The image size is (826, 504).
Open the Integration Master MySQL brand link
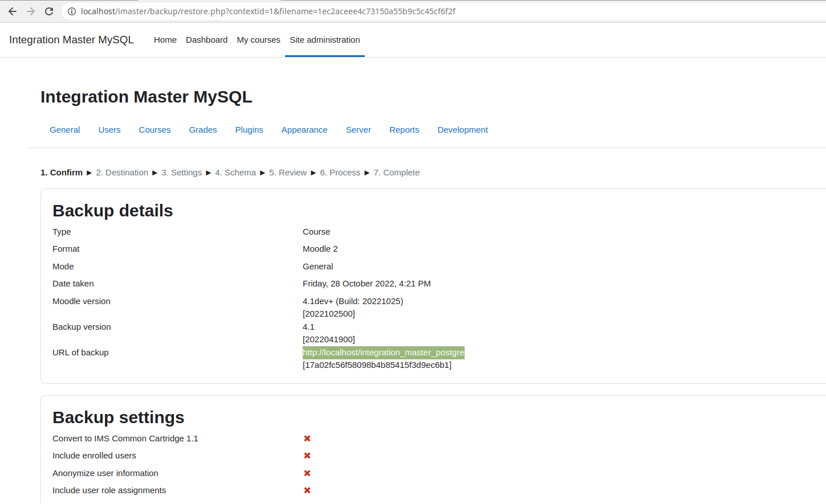pos(71,40)
